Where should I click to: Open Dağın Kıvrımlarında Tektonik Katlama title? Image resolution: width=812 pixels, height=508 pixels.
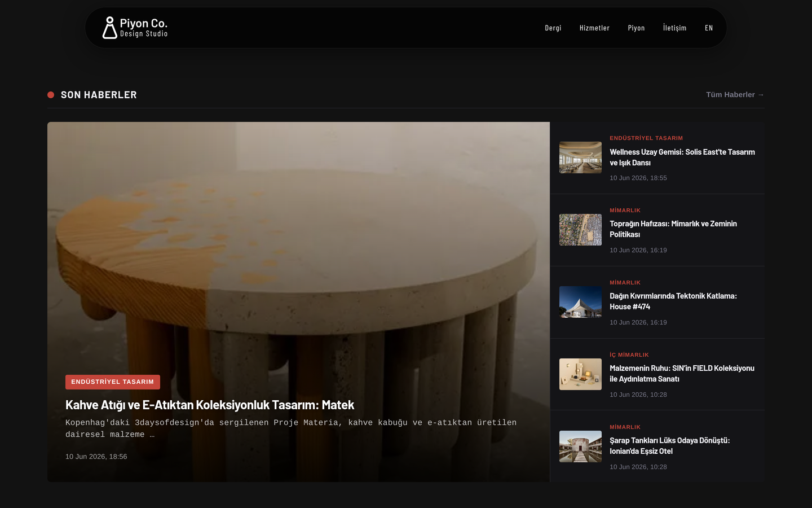coord(673,301)
